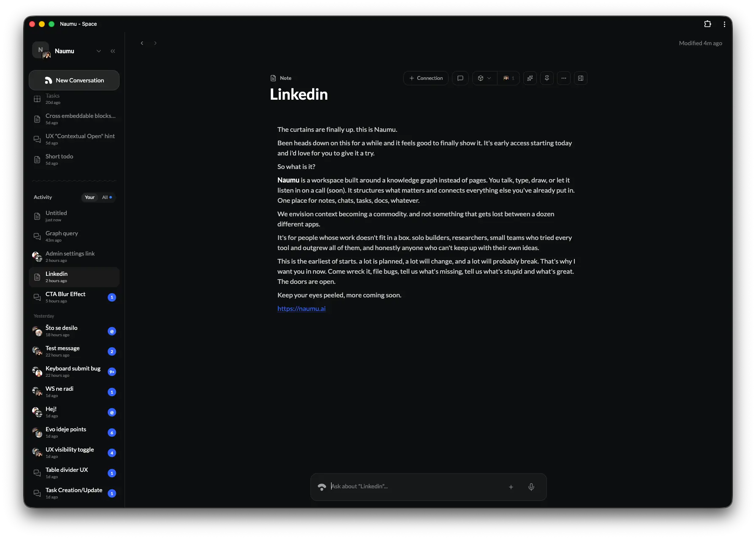756x539 pixels.
Task: Click the Yesterday section label
Action: coord(44,316)
